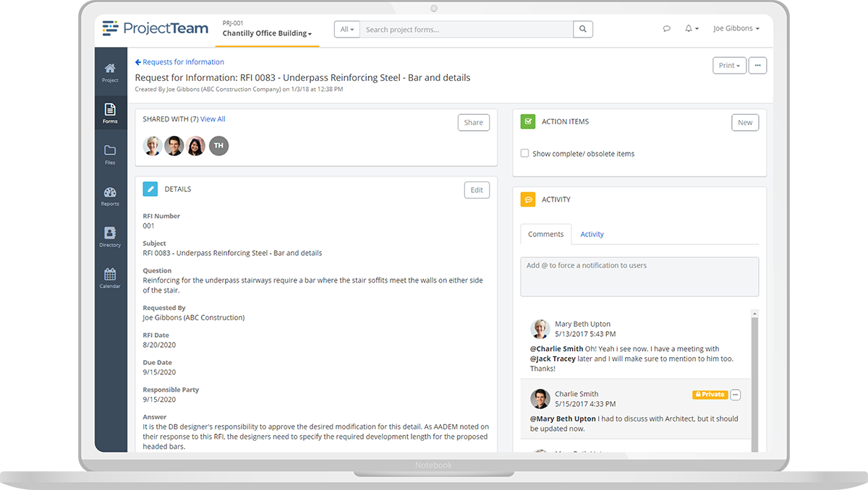868x490 pixels.
Task: Expand the Chantilly Office Building project dropdown
Action: point(268,33)
